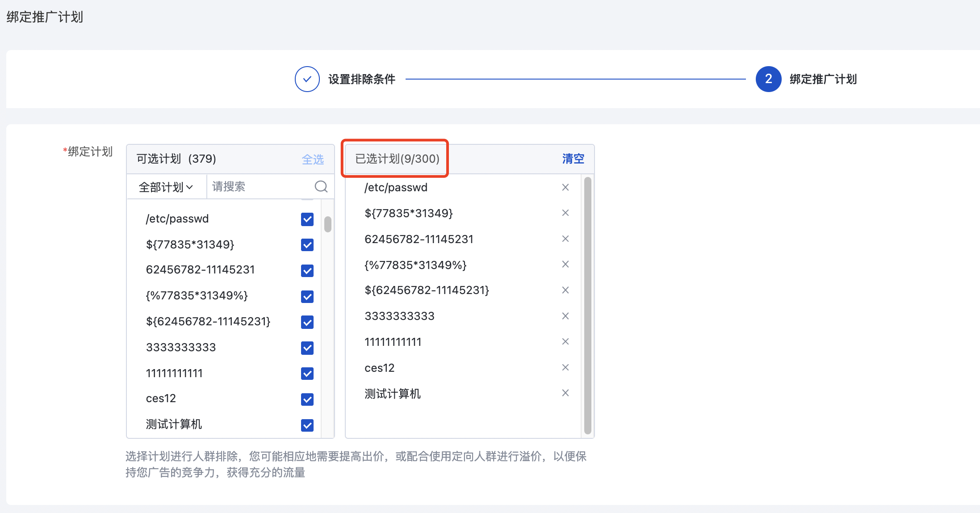Image resolution: width=980 pixels, height=513 pixels.
Task: Remove ${77835*31349} from selected list
Action: pyautogui.click(x=565, y=213)
